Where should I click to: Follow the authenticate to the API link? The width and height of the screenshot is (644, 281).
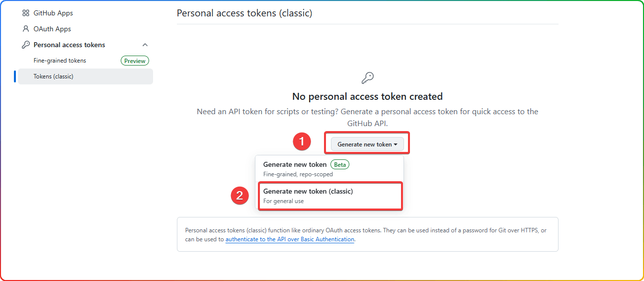click(290, 239)
